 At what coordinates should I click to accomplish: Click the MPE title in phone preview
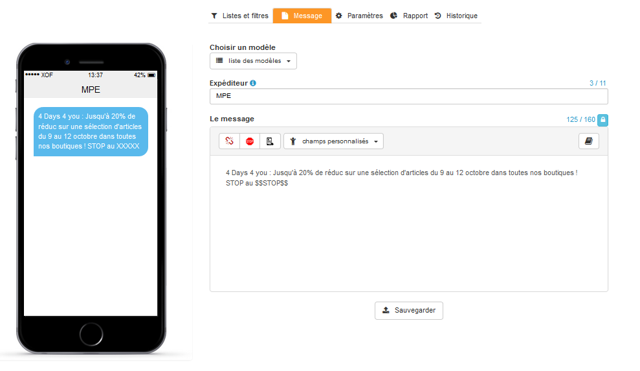tap(91, 90)
